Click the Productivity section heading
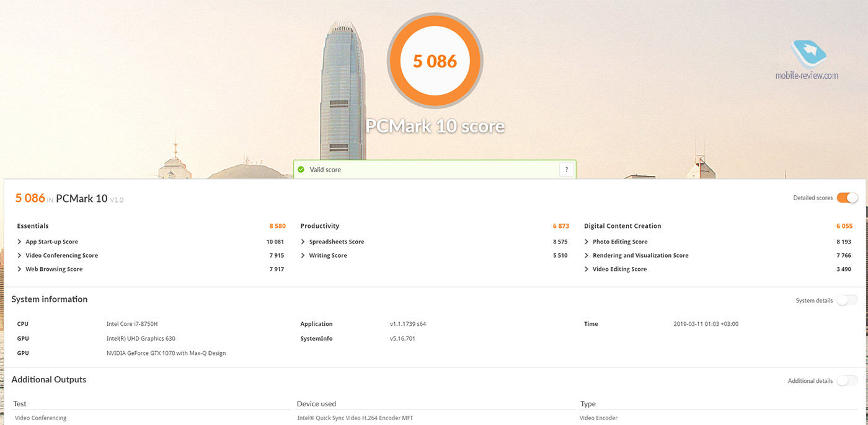 point(320,226)
